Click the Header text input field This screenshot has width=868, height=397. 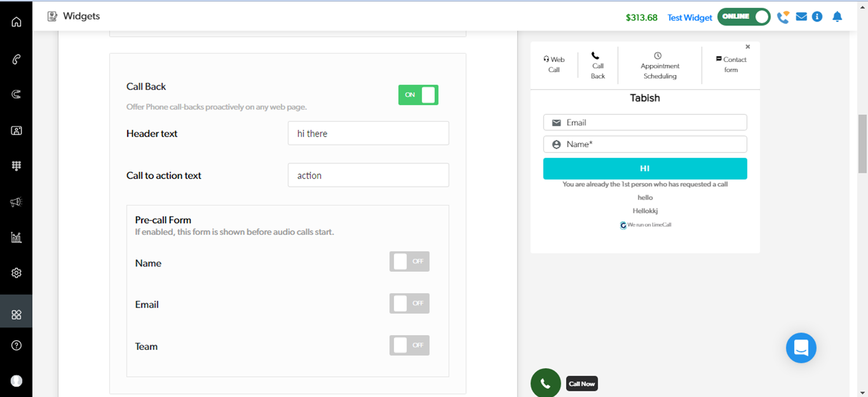[x=368, y=133]
